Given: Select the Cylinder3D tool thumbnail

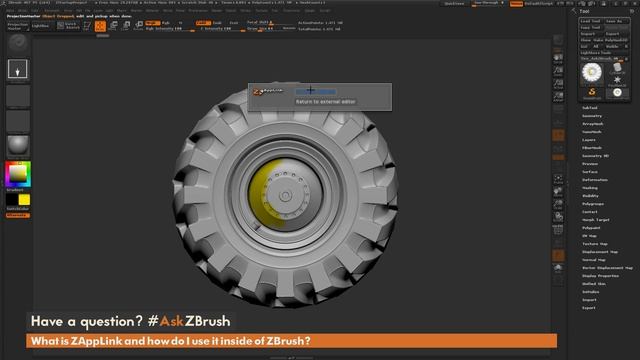Looking at the screenshot, I should pyautogui.click(x=617, y=69).
